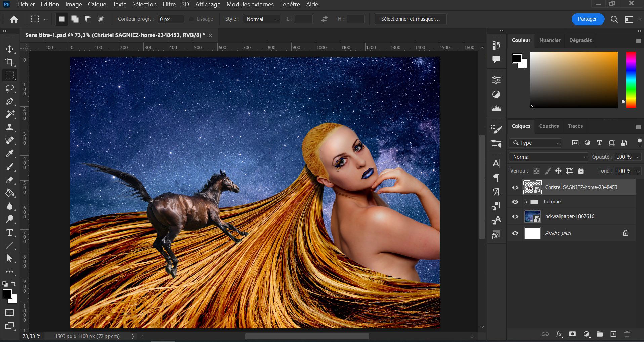
Task: Expand the Femme layer group
Action: 526,202
